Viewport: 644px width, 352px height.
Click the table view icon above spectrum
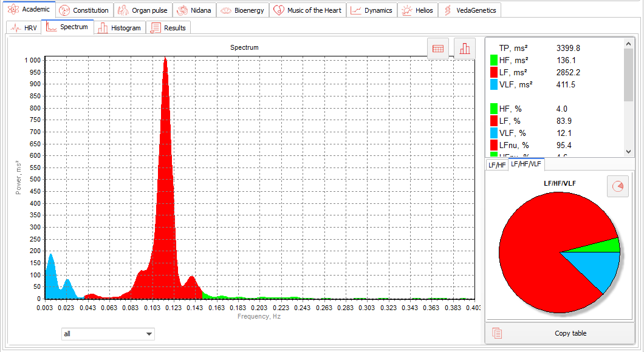point(438,49)
